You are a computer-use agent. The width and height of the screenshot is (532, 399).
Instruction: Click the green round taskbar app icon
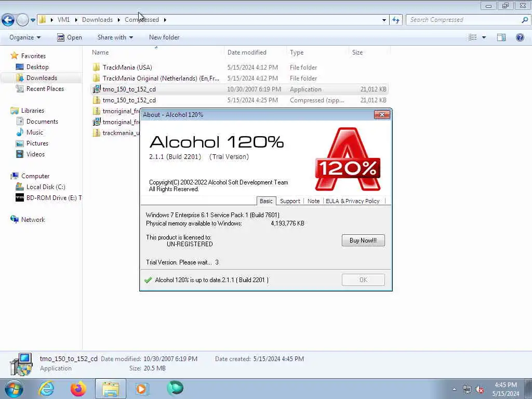(175, 388)
